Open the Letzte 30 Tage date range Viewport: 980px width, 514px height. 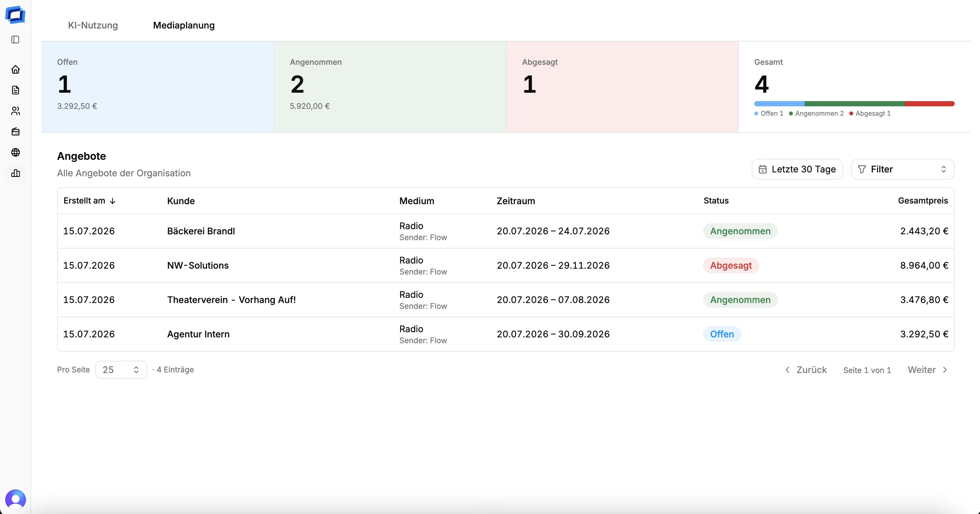pyautogui.click(x=797, y=169)
